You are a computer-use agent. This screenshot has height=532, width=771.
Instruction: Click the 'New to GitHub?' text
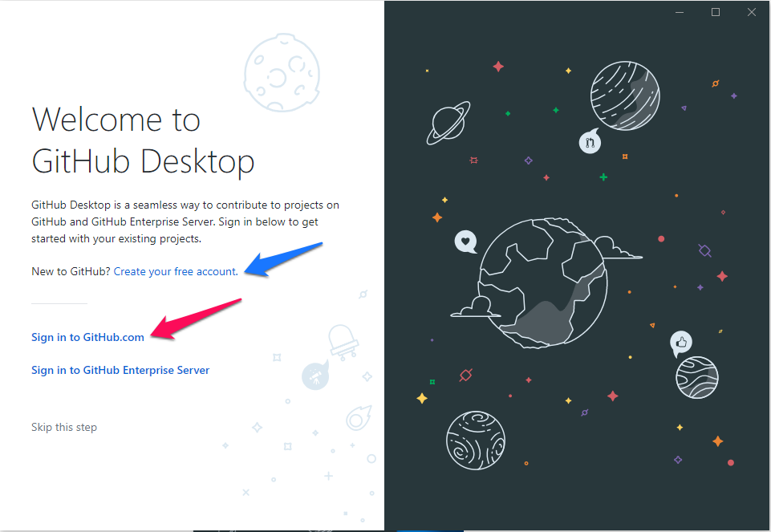pyautogui.click(x=71, y=271)
